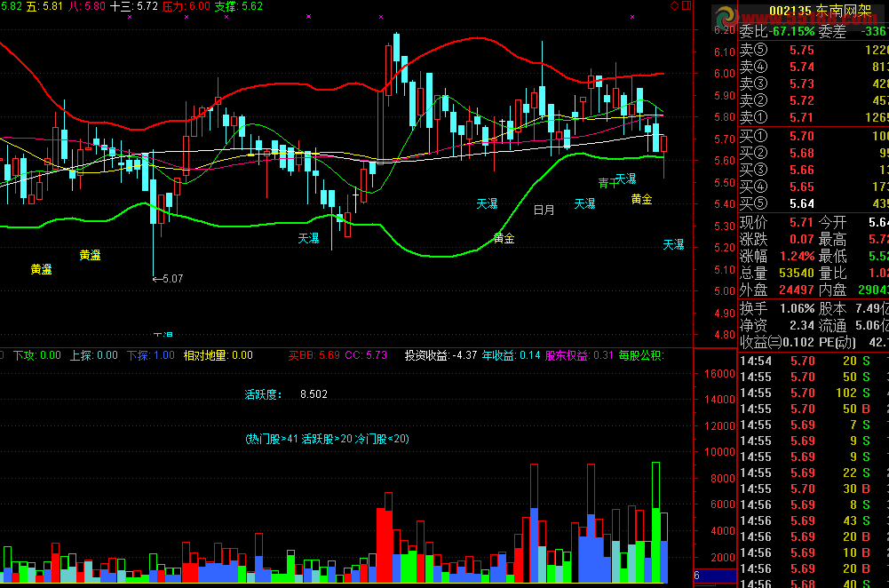Select the 卖④ 5.74 ask row
This screenshot has height=588, width=889.
(814, 67)
